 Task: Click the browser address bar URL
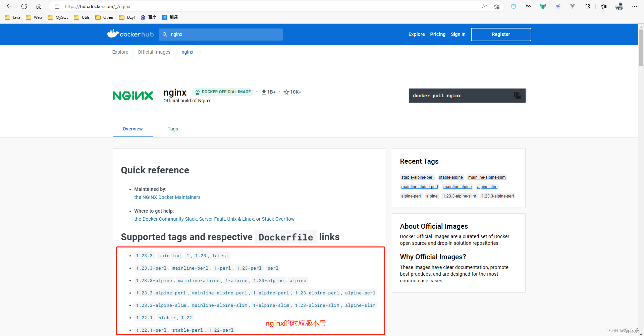[x=97, y=6]
